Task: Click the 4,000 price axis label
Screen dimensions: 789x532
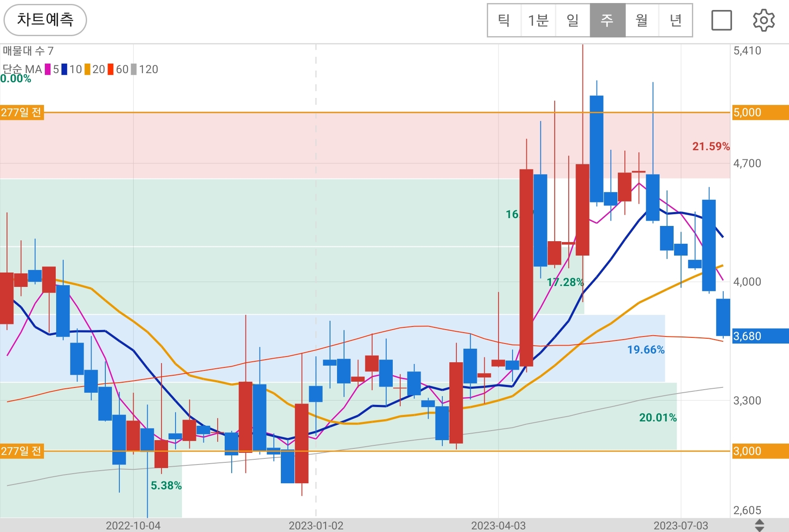Action: [747, 282]
